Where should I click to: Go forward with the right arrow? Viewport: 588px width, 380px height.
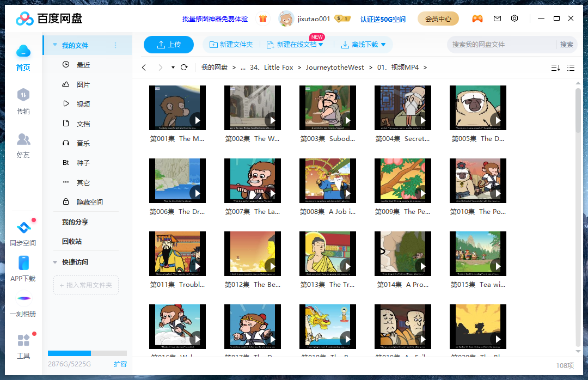(x=161, y=68)
